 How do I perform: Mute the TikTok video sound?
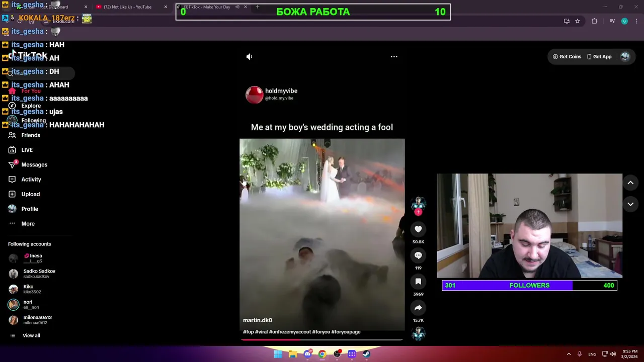click(249, 57)
